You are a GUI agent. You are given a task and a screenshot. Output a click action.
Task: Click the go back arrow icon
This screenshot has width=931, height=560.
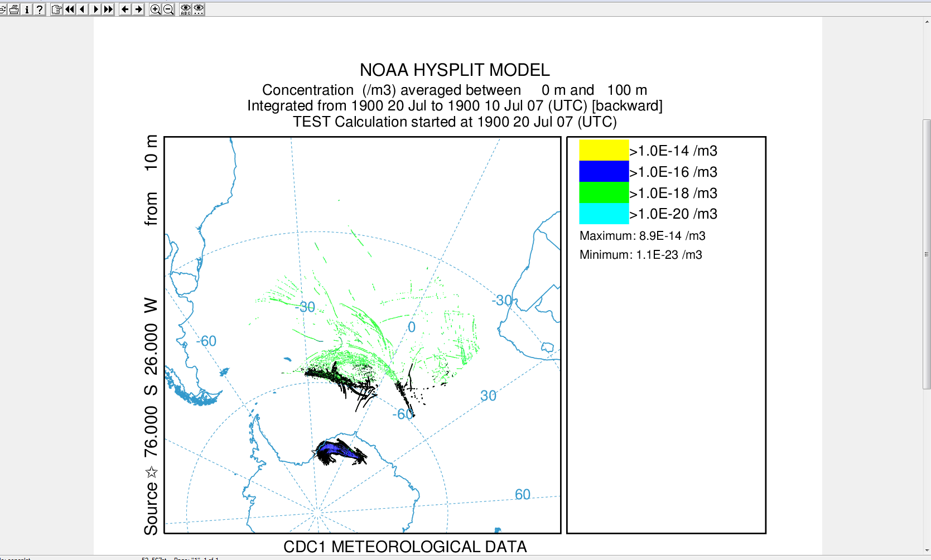pos(126,9)
